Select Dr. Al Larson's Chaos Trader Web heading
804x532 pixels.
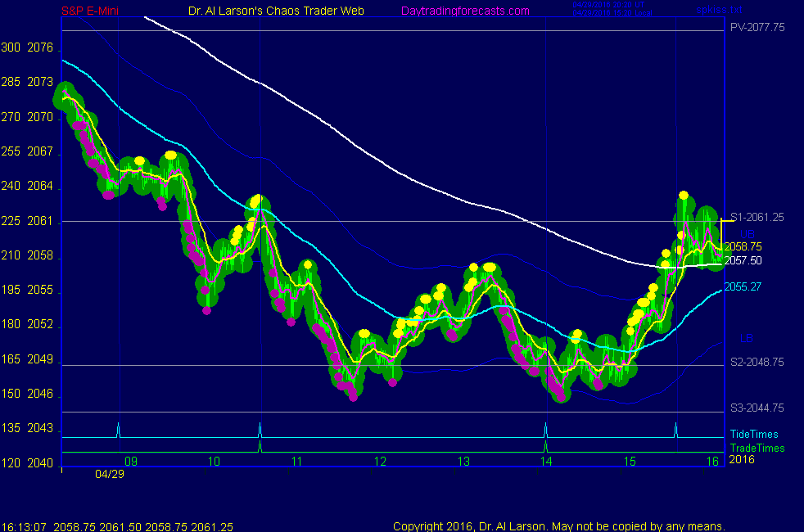coord(276,11)
